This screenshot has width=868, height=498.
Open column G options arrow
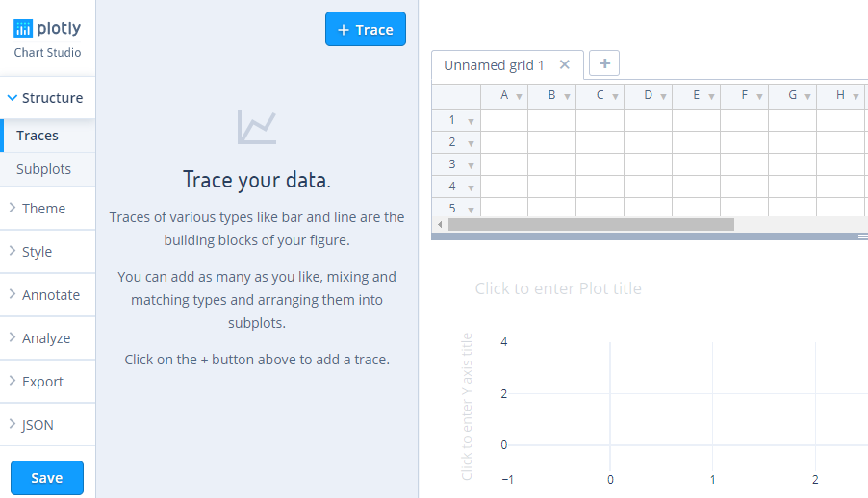pyautogui.click(x=807, y=97)
